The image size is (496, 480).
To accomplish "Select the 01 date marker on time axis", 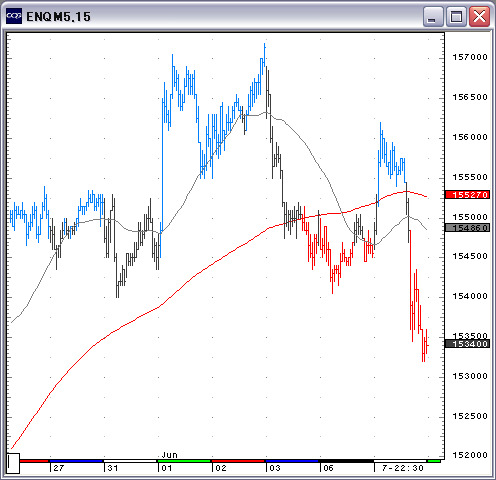I will pos(167,468).
